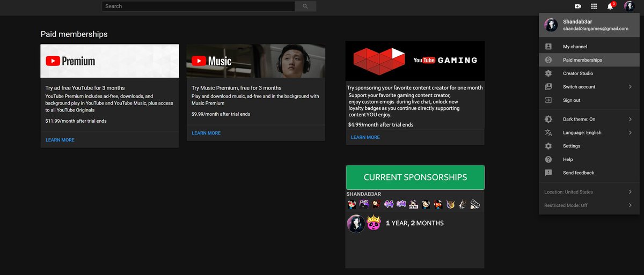The image size is (644, 275).
Task: Click the Switch account icon
Action: coord(548,87)
